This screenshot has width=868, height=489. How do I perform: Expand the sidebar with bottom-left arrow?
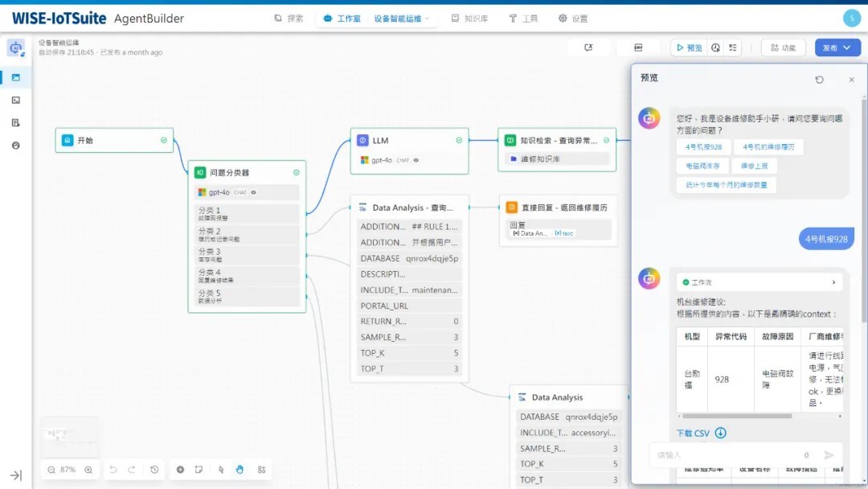15,475
